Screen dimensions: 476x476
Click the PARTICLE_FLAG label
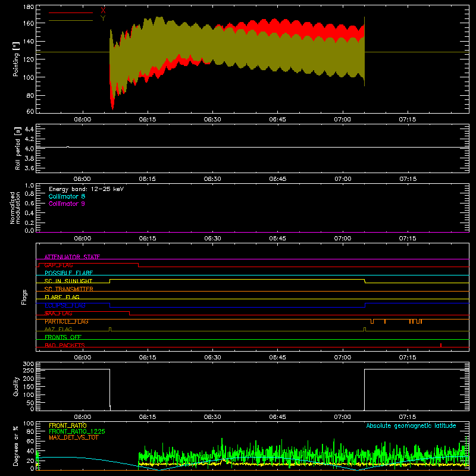[x=67, y=321]
